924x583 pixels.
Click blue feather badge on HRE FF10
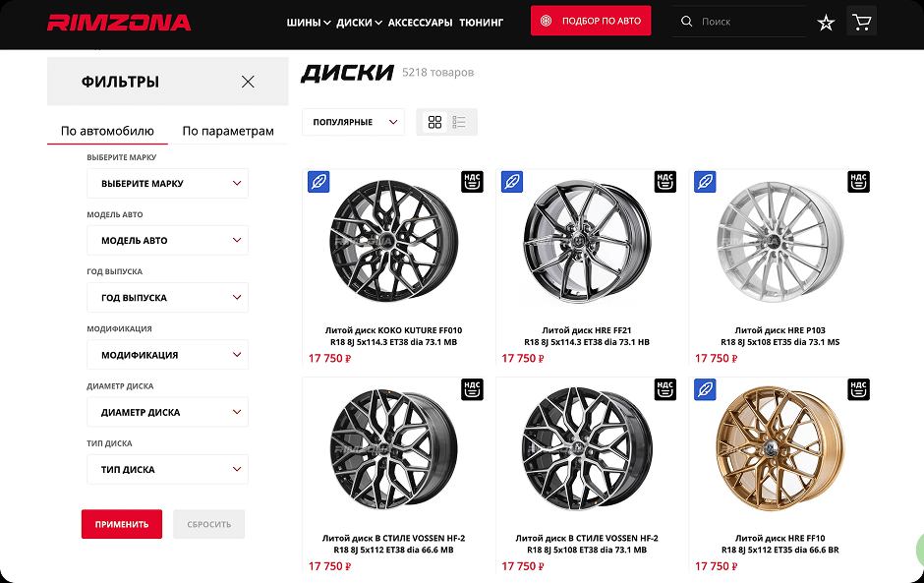coord(705,389)
